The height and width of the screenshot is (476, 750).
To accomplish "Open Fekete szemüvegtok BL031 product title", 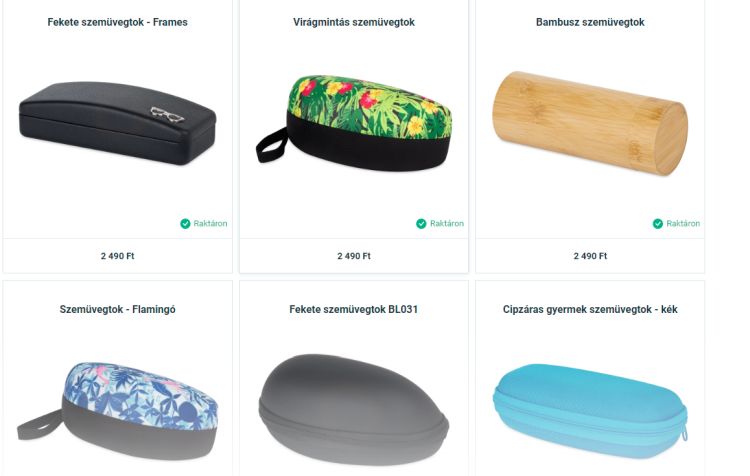I will tap(353, 310).
